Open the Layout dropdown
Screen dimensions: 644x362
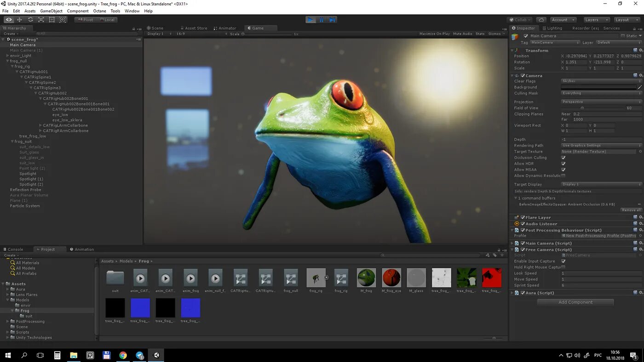click(x=626, y=20)
